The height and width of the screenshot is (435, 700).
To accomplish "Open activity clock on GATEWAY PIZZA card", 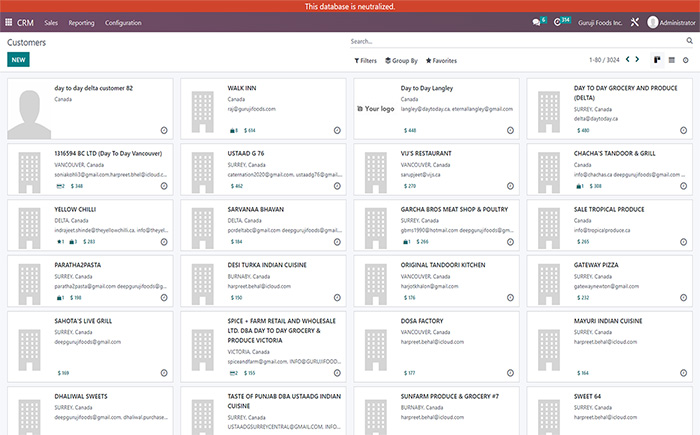I will pyautogui.click(x=683, y=298).
